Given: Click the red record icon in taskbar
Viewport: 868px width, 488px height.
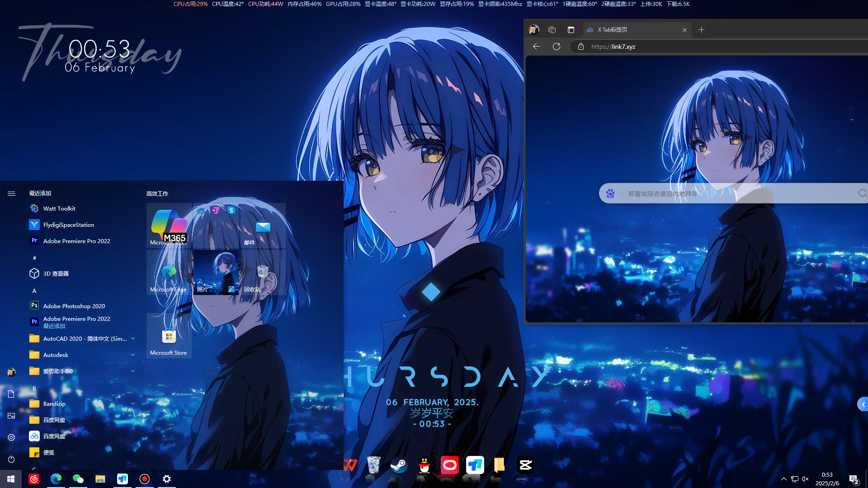Looking at the screenshot, I should tap(145, 479).
